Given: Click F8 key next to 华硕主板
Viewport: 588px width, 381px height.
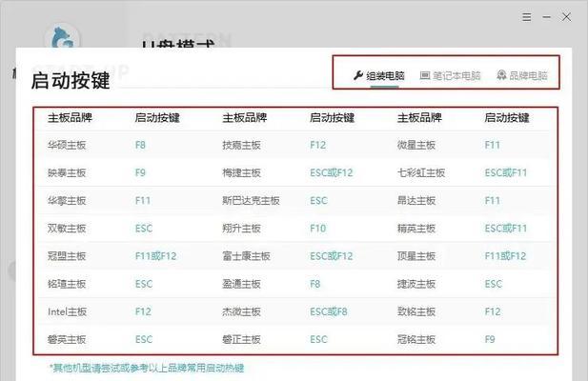Looking at the screenshot, I should pyautogui.click(x=140, y=145).
